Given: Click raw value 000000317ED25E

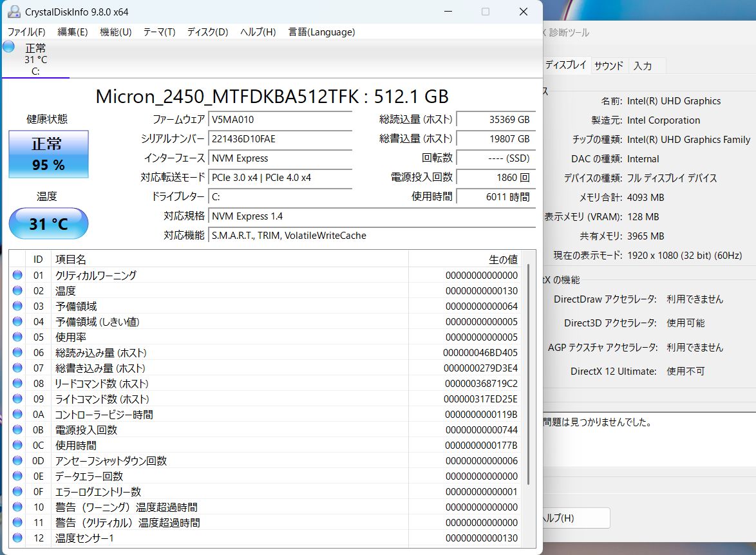Looking at the screenshot, I should 480,399.
